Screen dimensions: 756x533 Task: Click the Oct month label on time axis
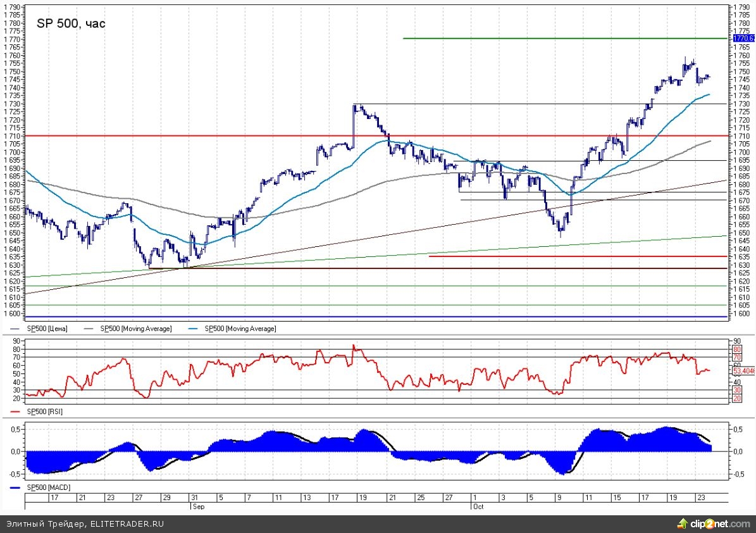click(477, 507)
